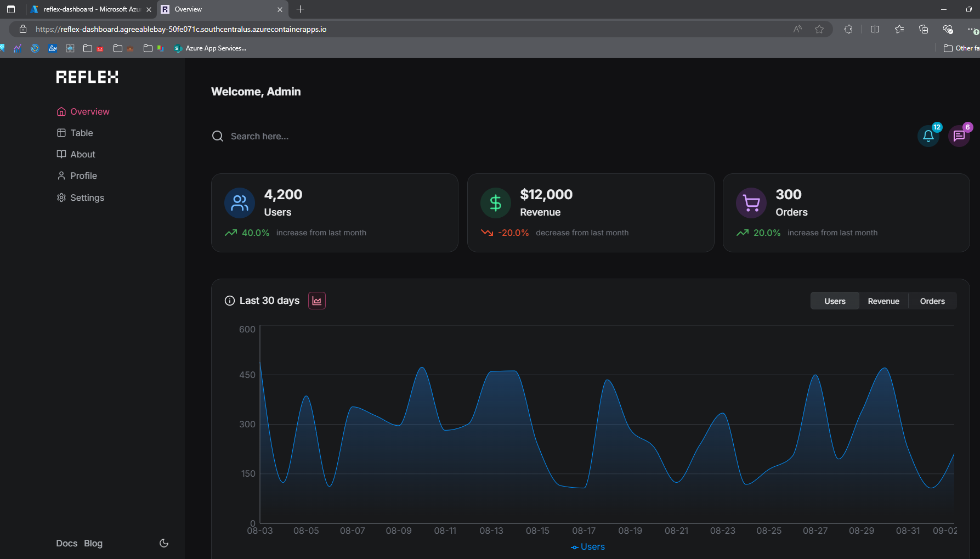Open Azure App Services bookmark

(211, 48)
